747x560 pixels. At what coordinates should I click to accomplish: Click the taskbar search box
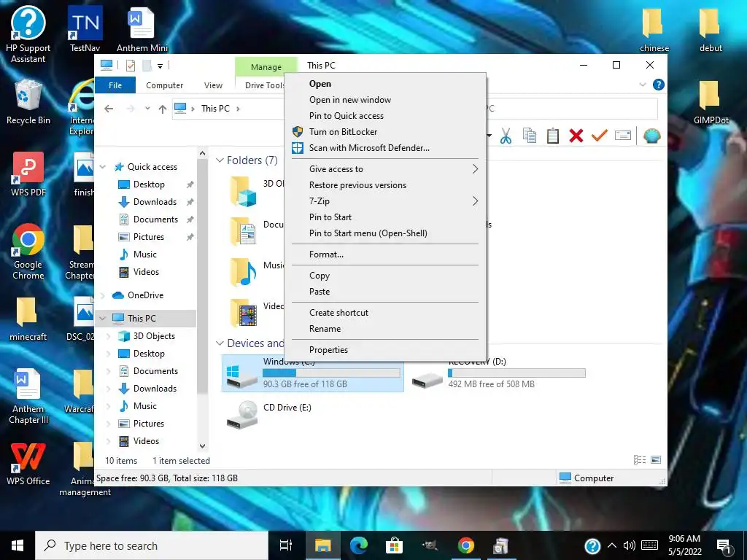tap(152, 545)
